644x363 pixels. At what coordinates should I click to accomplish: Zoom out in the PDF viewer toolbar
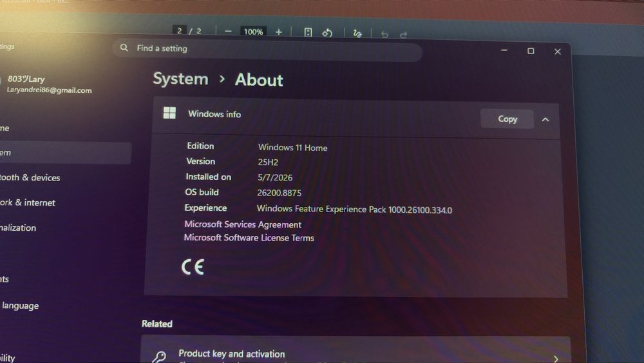[228, 32]
